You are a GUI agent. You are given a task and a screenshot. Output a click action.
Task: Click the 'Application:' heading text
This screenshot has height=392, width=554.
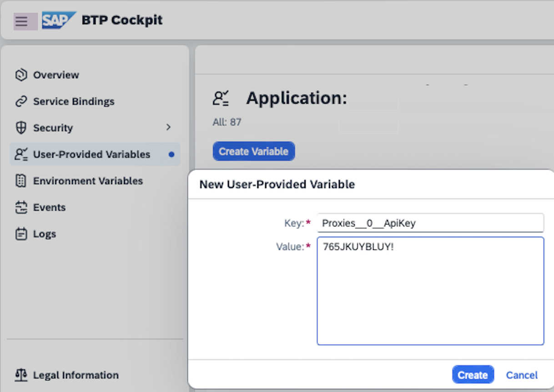coord(297,98)
